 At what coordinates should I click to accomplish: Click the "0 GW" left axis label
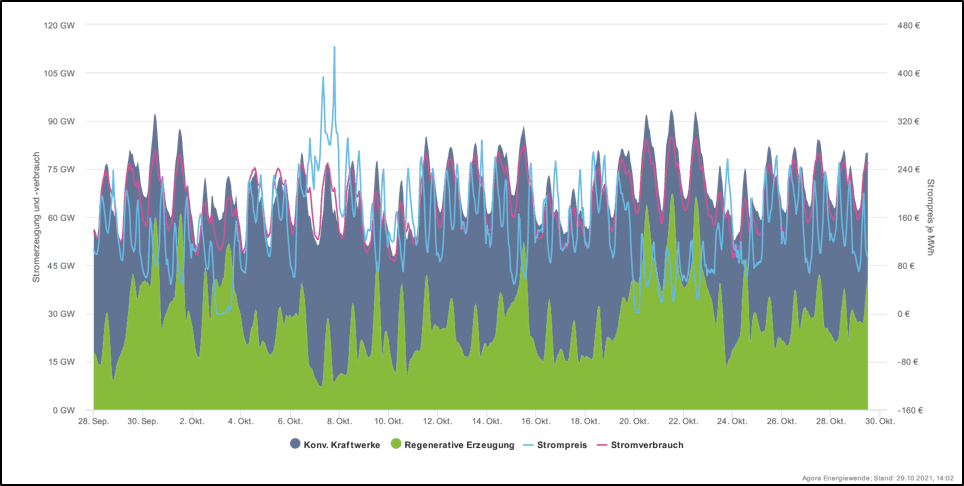point(65,410)
